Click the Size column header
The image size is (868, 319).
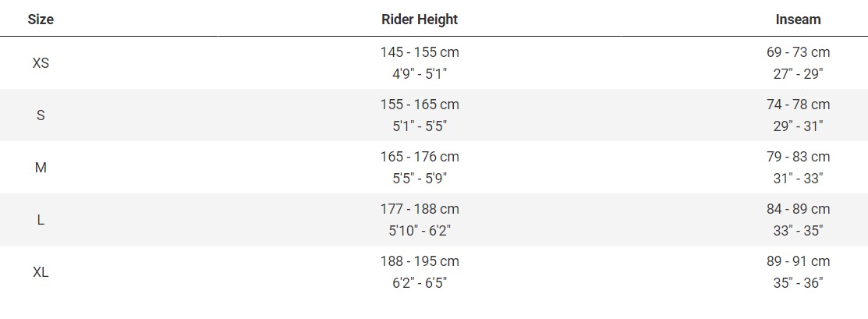[41, 19]
